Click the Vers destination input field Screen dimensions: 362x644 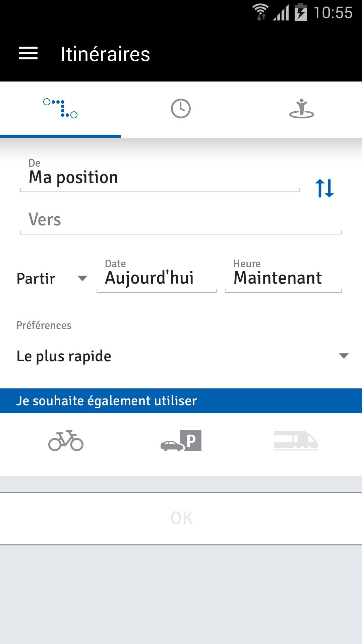[x=181, y=220]
